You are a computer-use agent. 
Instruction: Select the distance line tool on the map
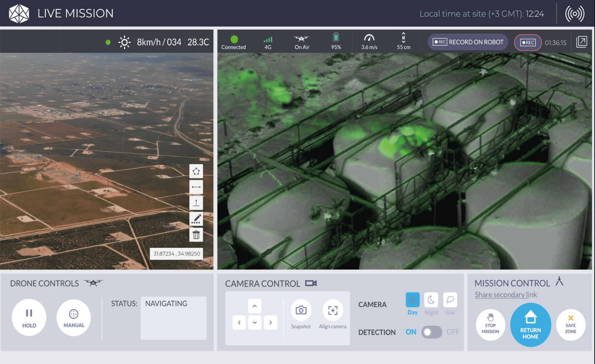(x=196, y=187)
